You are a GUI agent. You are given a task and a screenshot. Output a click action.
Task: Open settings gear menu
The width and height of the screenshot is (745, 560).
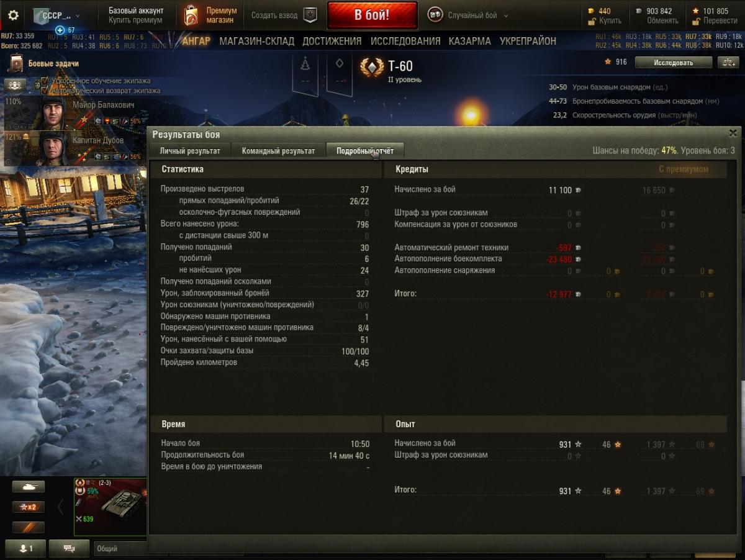[x=13, y=16]
